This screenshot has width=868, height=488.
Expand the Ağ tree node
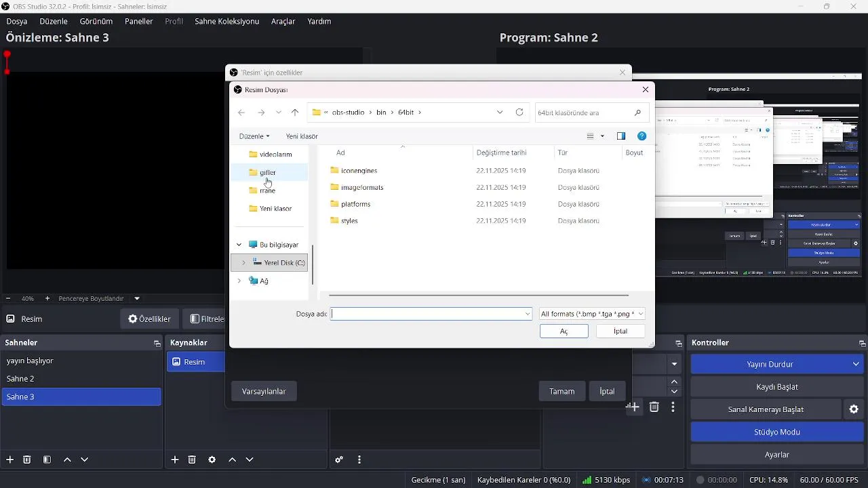click(x=239, y=281)
